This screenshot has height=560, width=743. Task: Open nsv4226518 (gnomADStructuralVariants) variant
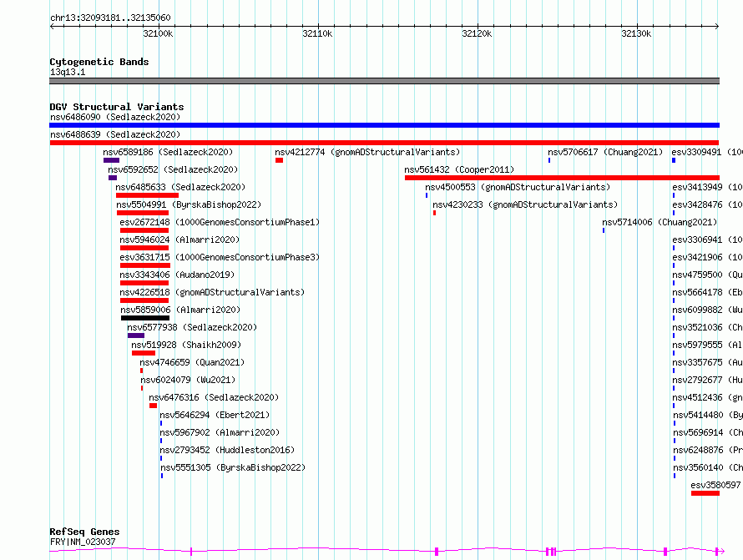[212, 292]
